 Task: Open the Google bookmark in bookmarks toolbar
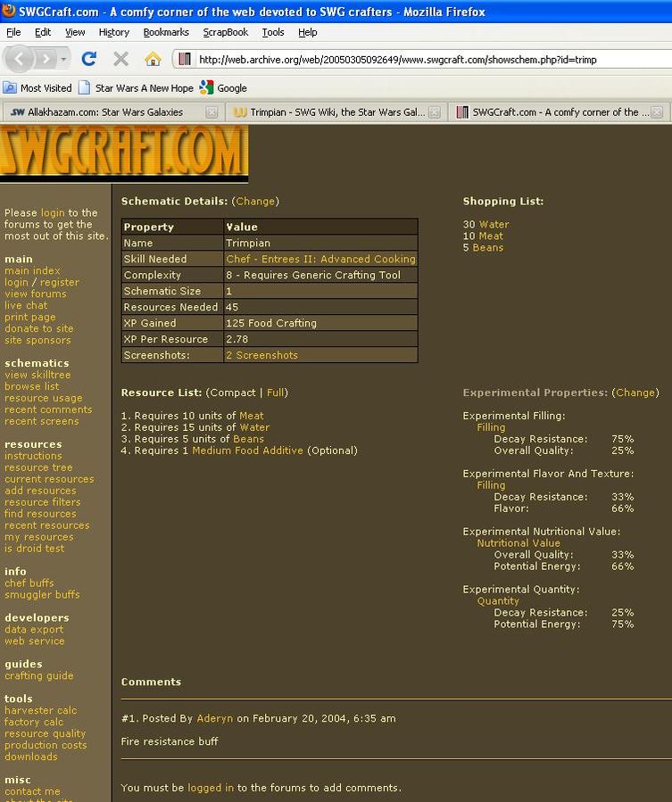[x=223, y=88]
